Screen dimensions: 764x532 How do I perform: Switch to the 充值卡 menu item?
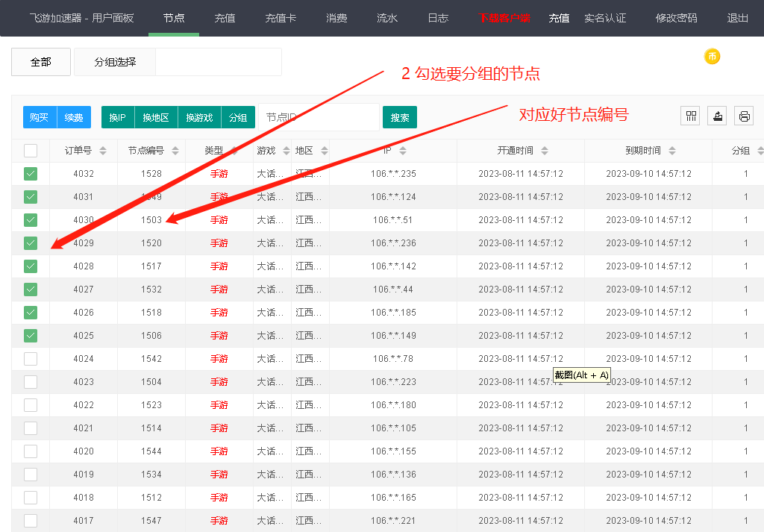click(x=279, y=18)
